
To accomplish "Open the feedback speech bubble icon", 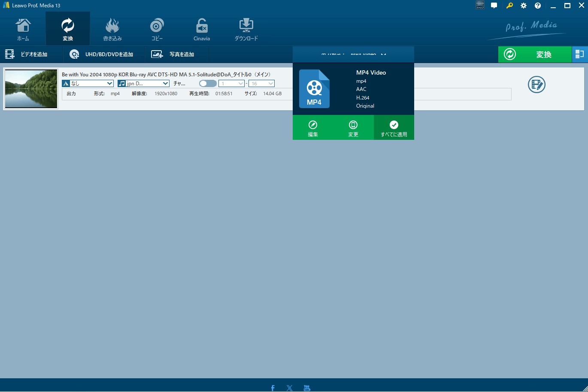I will [x=494, y=6].
